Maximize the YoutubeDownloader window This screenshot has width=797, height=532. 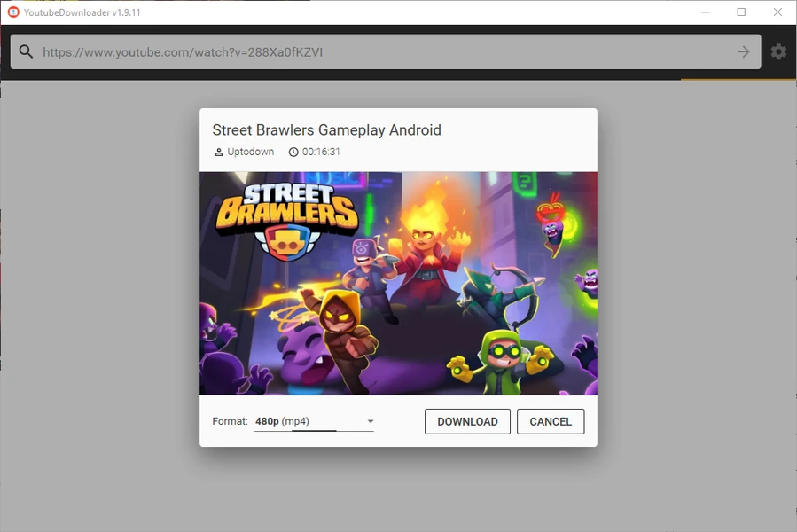pos(741,12)
